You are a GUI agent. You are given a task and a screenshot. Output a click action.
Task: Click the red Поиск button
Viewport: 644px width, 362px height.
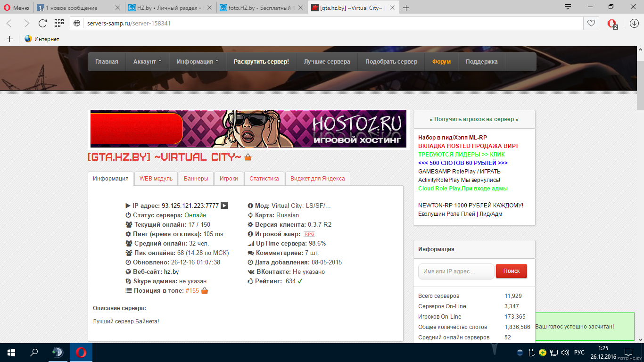512,271
